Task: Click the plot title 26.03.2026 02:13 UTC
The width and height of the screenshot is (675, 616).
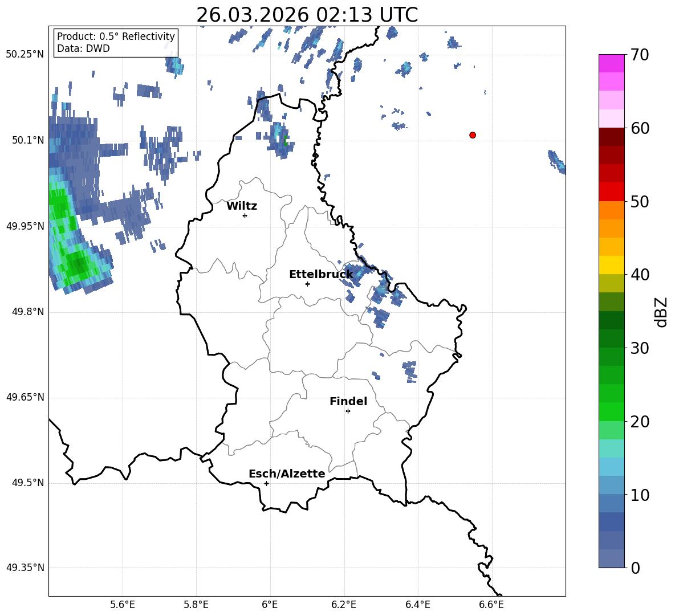Action: (307, 15)
